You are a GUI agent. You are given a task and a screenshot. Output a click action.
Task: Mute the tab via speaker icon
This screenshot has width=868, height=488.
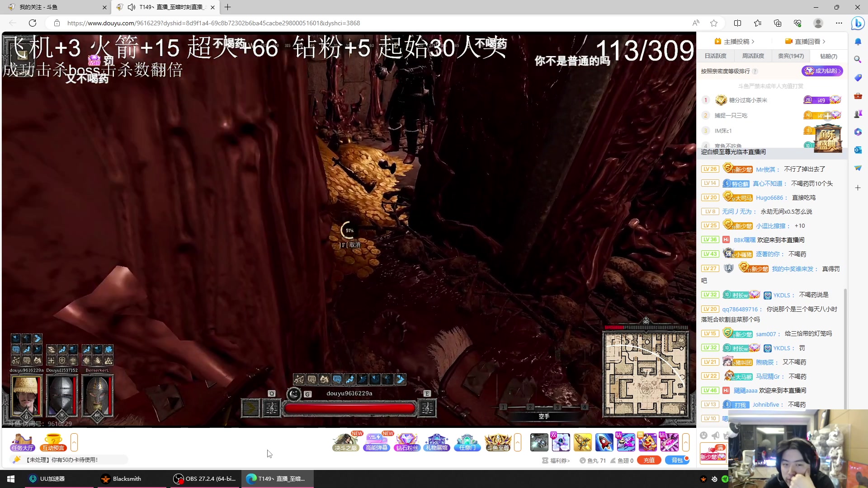[x=132, y=7]
